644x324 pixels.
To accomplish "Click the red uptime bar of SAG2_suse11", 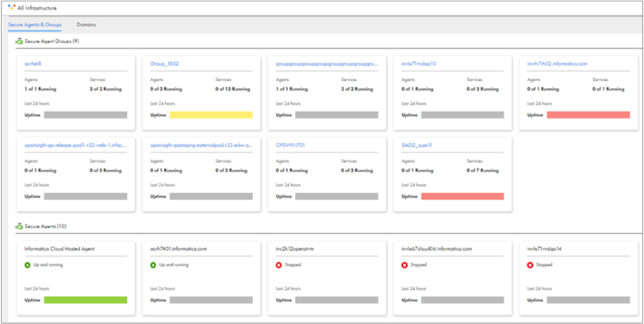I will (462, 196).
